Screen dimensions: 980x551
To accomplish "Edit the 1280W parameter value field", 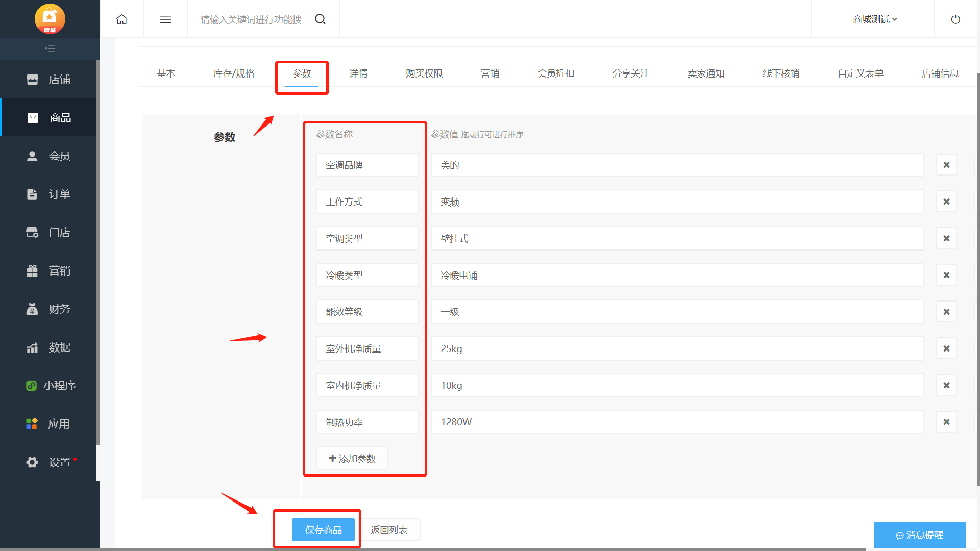I will [677, 422].
